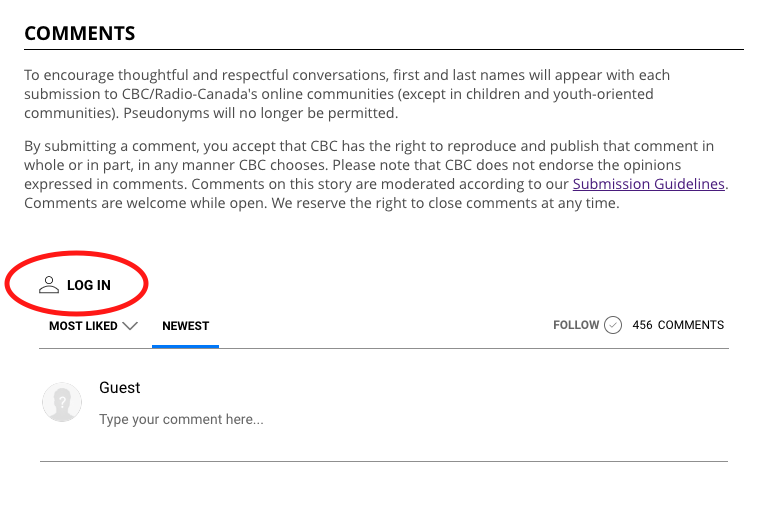Click the blue underline below NEWEST tab
Viewport: 765px width, 517px height.
[x=185, y=347]
